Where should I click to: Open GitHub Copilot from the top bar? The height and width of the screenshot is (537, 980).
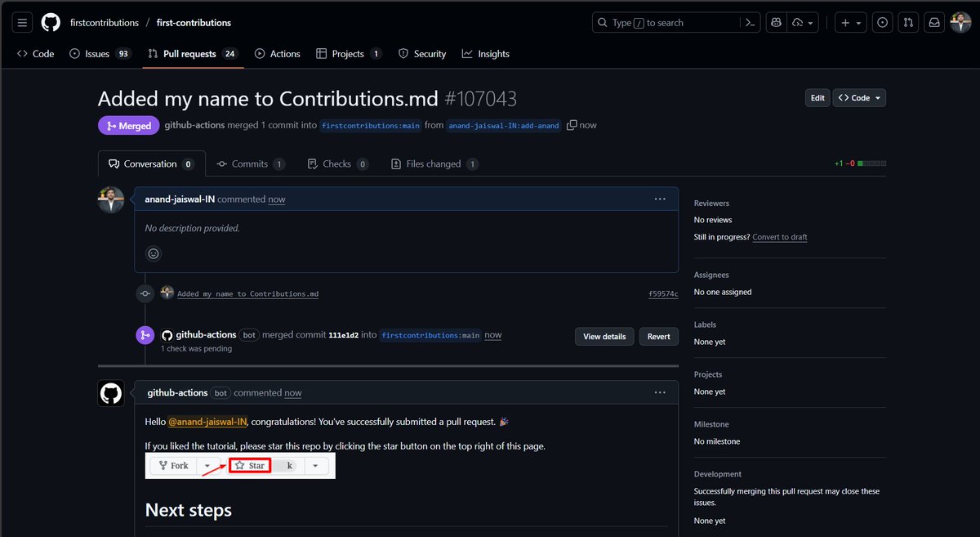(x=775, y=22)
